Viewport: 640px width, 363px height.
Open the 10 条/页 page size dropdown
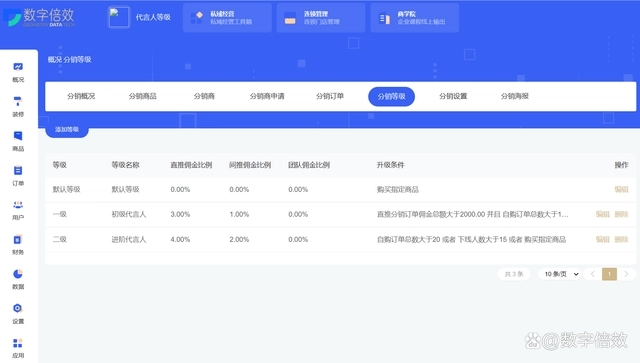(x=561, y=274)
